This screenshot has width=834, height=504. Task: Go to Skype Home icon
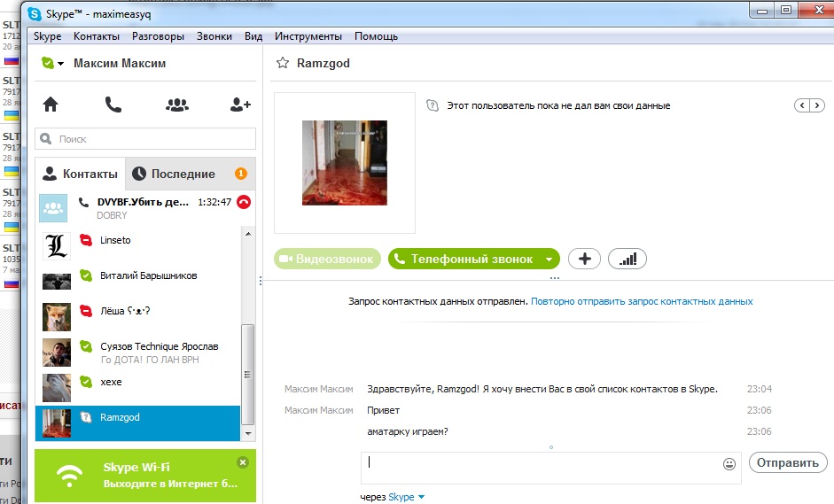point(51,105)
